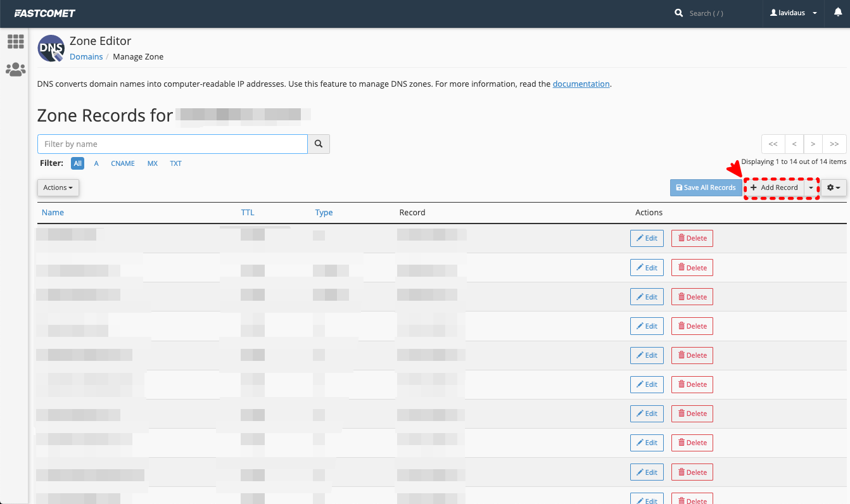The height and width of the screenshot is (504, 850).
Task: Edit the fifth zone record
Action: point(647,355)
